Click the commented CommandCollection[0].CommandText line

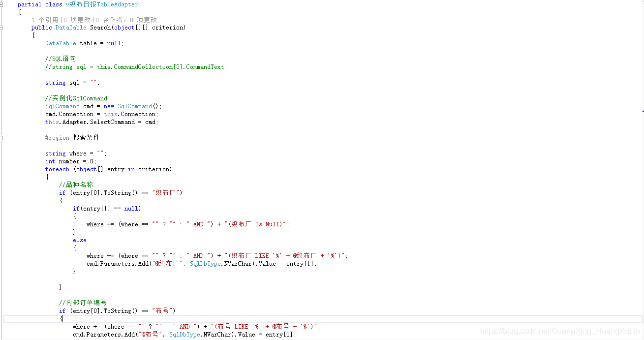pos(136,67)
